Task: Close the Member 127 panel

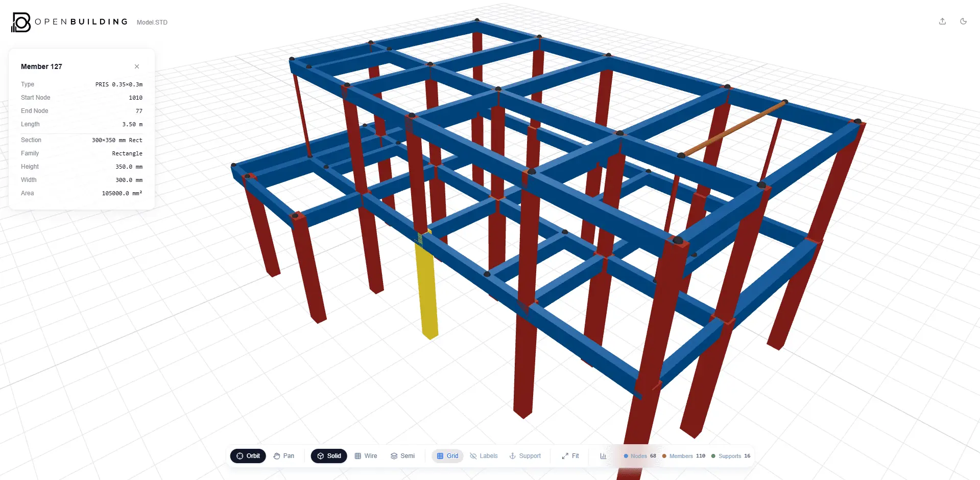Action: pyautogui.click(x=137, y=66)
